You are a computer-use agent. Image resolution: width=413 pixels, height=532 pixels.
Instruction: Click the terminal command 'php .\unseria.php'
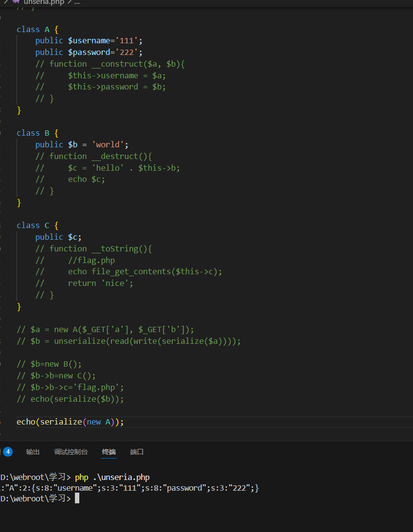[112, 477]
